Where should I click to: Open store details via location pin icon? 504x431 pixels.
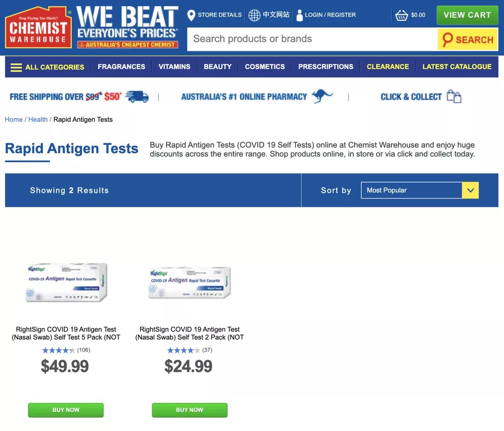tap(191, 15)
